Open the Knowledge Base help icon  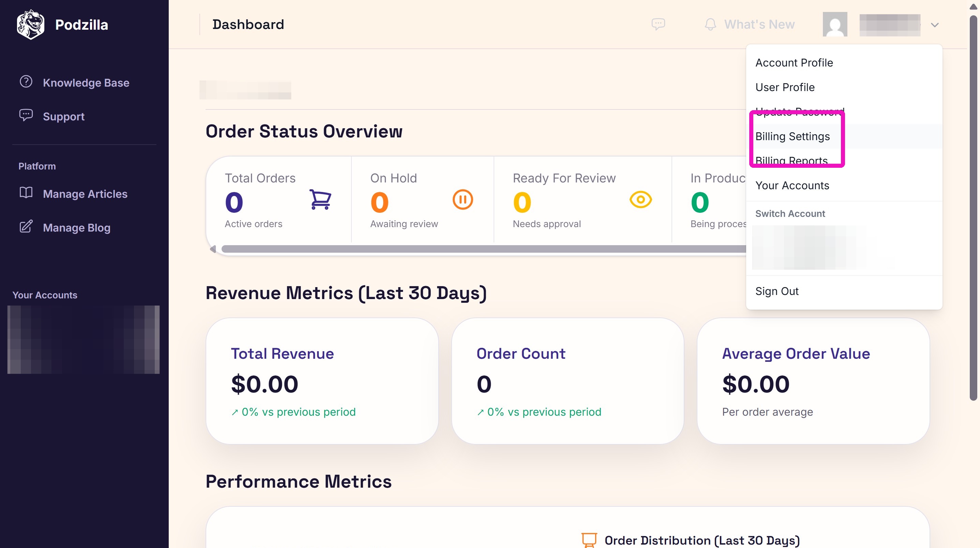tap(26, 82)
